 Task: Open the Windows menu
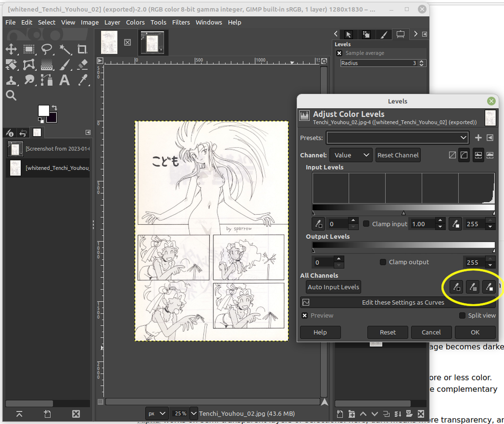click(209, 22)
